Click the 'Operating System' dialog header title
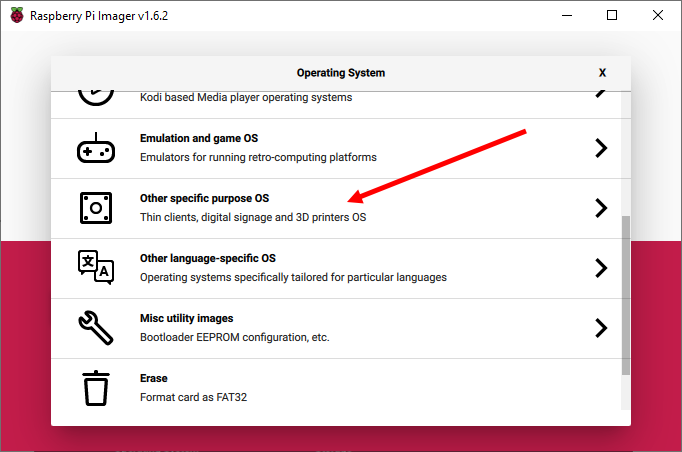Viewport: 682px width, 452px height. pyautogui.click(x=341, y=73)
